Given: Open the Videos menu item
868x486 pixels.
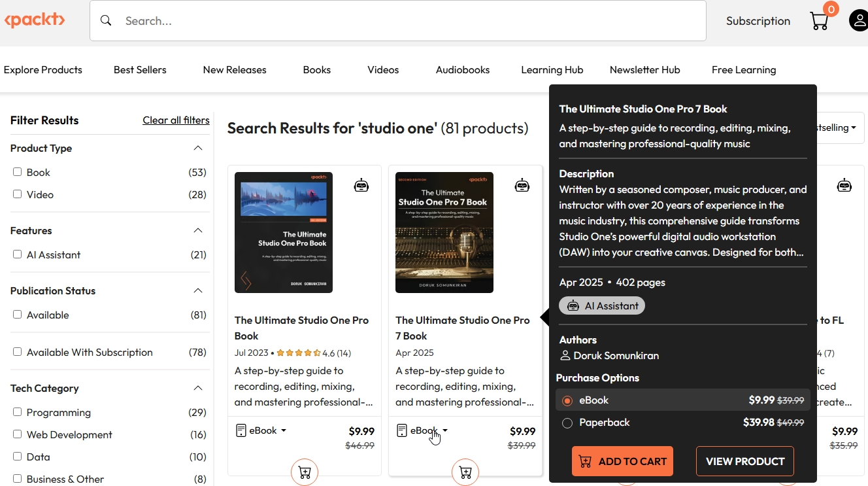Looking at the screenshot, I should [383, 70].
